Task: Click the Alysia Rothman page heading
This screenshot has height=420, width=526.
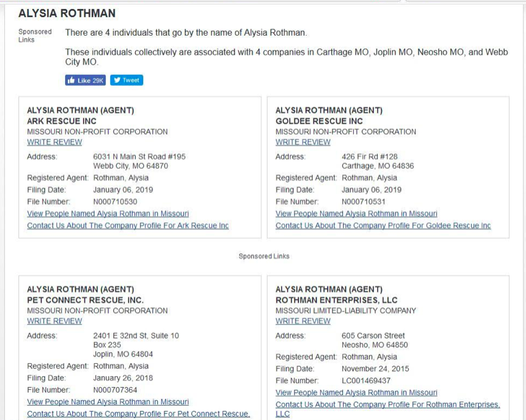Action: pos(67,13)
